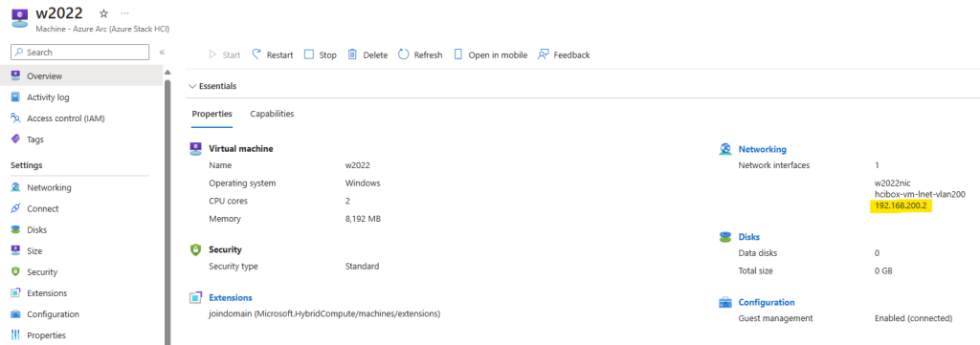This screenshot has height=345, width=980.
Task: Open the Extensions heading link
Action: (x=231, y=297)
